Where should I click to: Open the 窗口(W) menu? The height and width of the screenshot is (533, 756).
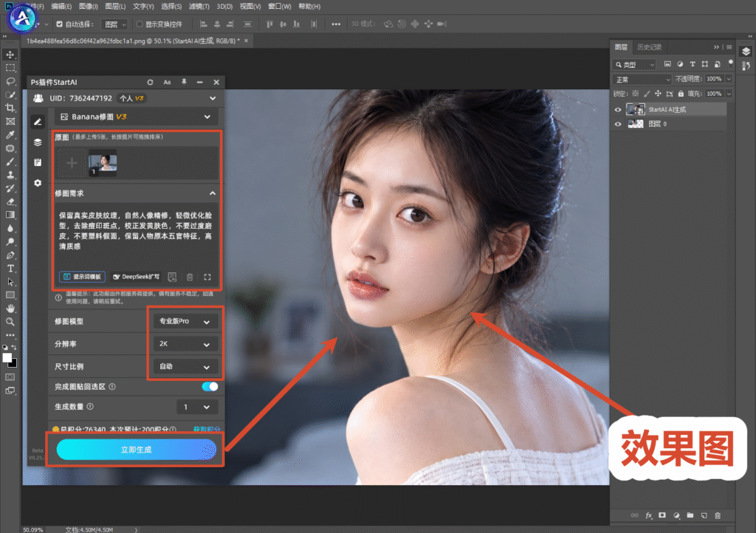(x=280, y=6)
